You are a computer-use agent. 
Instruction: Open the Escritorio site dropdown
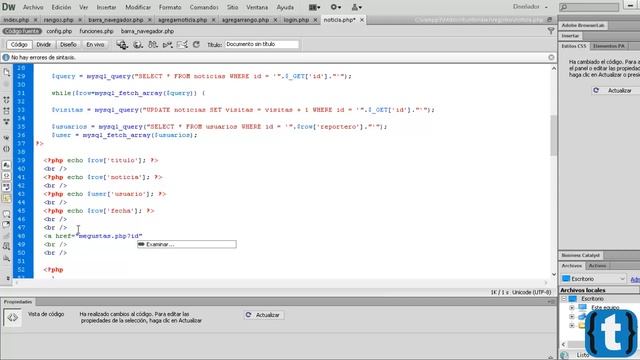point(593,279)
